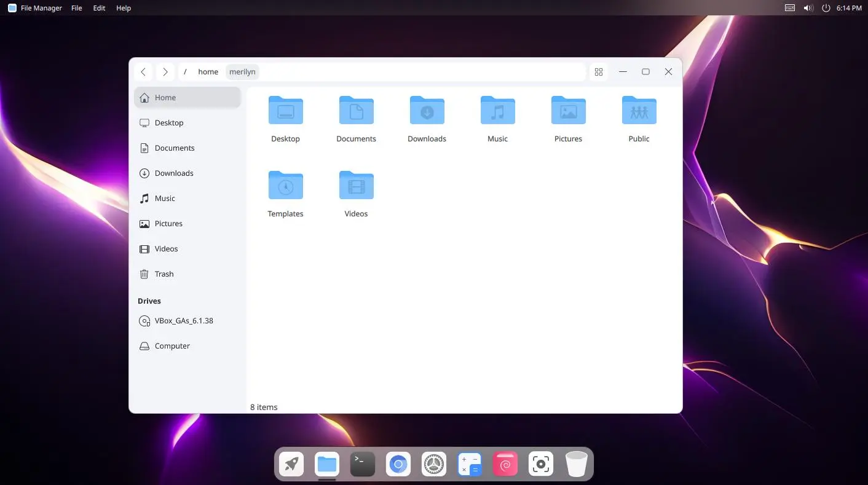The width and height of the screenshot is (868, 485).
Task: Click the merilyn breadcrumb segment
Action: [x=242, y=72]
